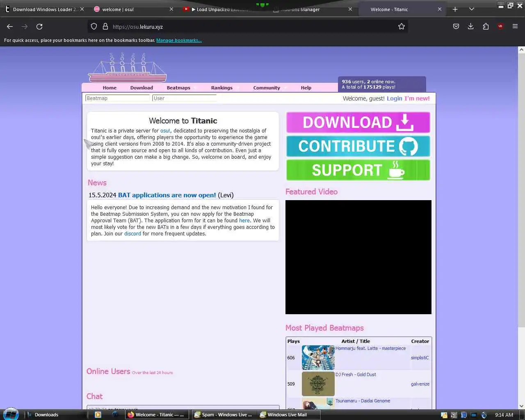
Task: View site security padlock information
Action: pyautogui.click(x=105, y=26)
